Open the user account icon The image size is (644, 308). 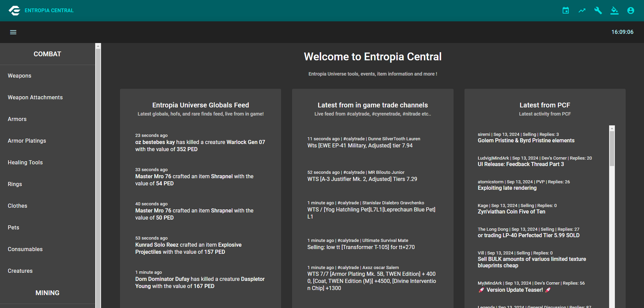[631, 11]
